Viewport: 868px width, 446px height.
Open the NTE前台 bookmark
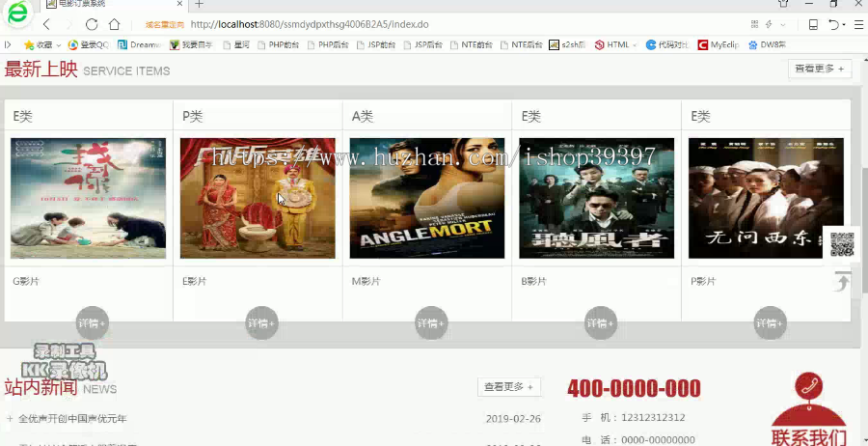pyautogui.click(x=471, y=44)
